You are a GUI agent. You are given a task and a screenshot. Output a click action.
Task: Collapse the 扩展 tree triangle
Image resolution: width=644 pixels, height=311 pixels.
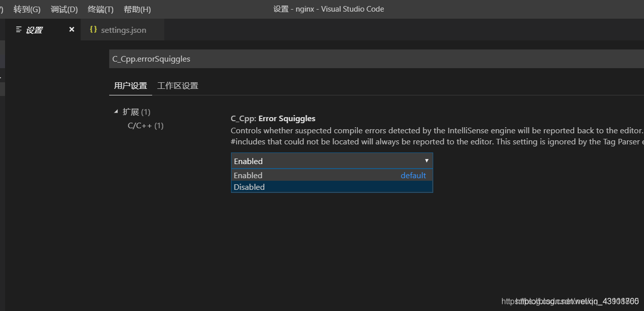116,112
